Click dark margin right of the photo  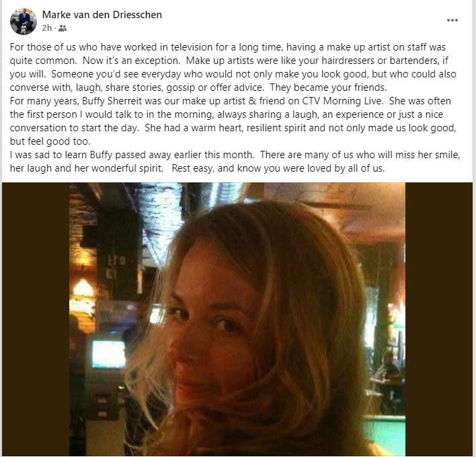(438, 319)
